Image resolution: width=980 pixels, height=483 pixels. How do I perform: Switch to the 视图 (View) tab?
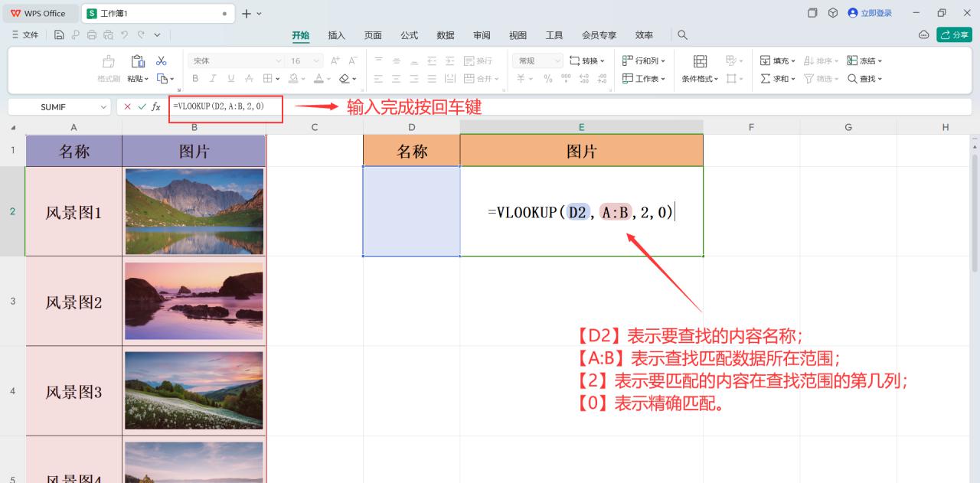[518, 35]
